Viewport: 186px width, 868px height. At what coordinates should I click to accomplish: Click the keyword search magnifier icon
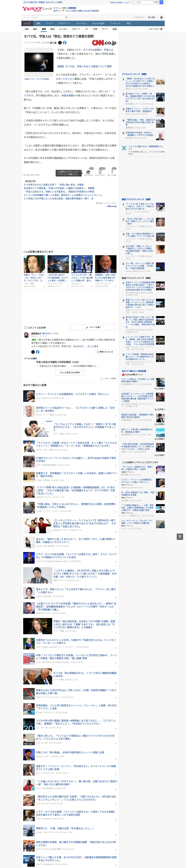click(66, 18)
